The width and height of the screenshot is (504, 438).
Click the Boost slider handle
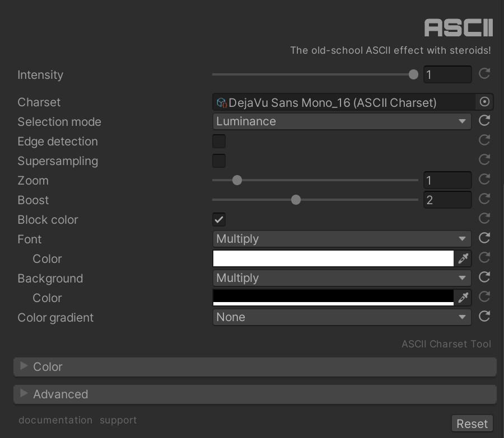[x=296, y=200]
